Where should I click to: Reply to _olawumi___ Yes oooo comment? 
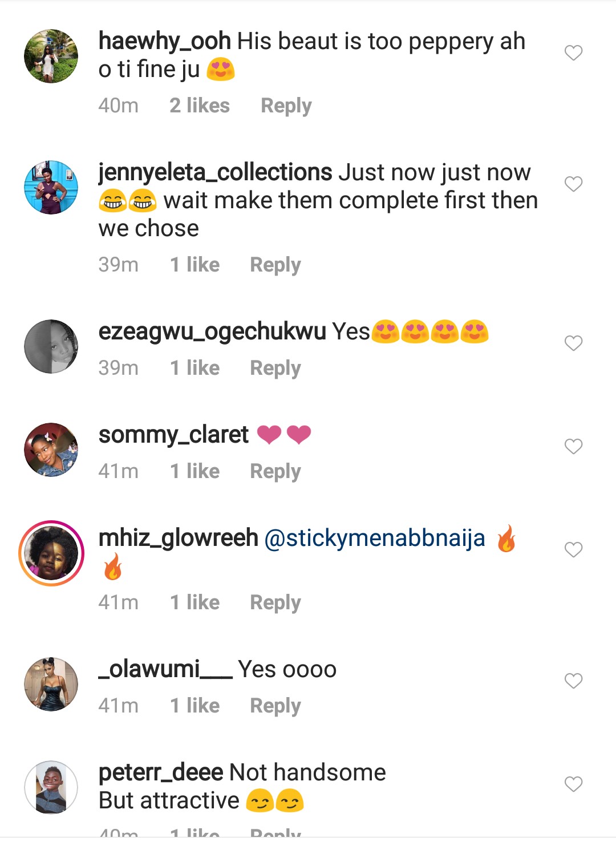tap(275, 706)
